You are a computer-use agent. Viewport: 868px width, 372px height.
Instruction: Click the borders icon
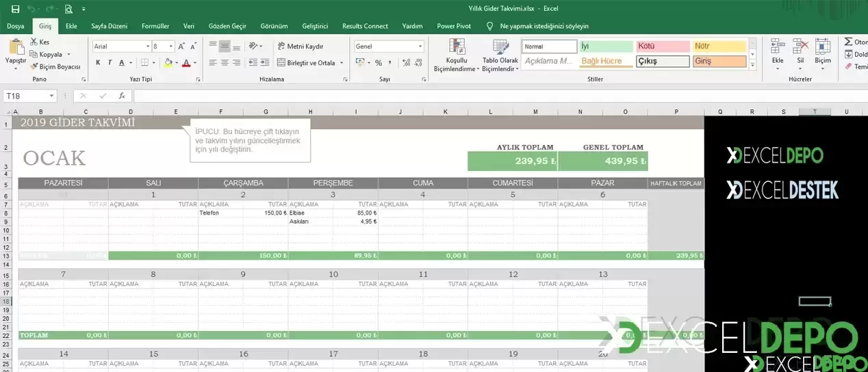click(144, 63)
